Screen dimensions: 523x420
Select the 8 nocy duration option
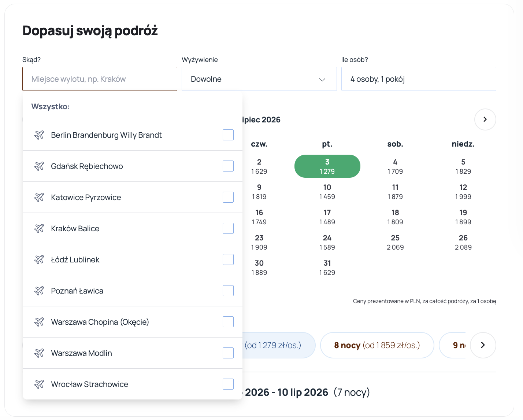pyautogui.click(x=377, y=345)
